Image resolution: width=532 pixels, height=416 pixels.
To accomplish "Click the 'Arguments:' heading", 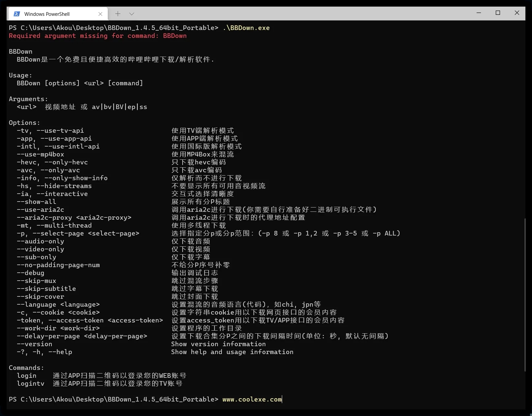I will 28,99.
